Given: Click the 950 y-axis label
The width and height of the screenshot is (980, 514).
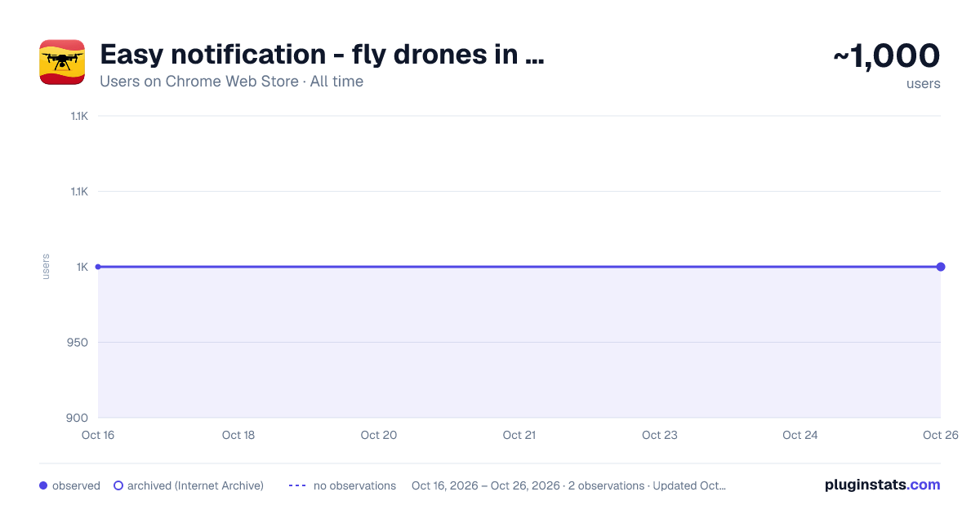Looking at the screenshot, I should click(x=78, y=342).
